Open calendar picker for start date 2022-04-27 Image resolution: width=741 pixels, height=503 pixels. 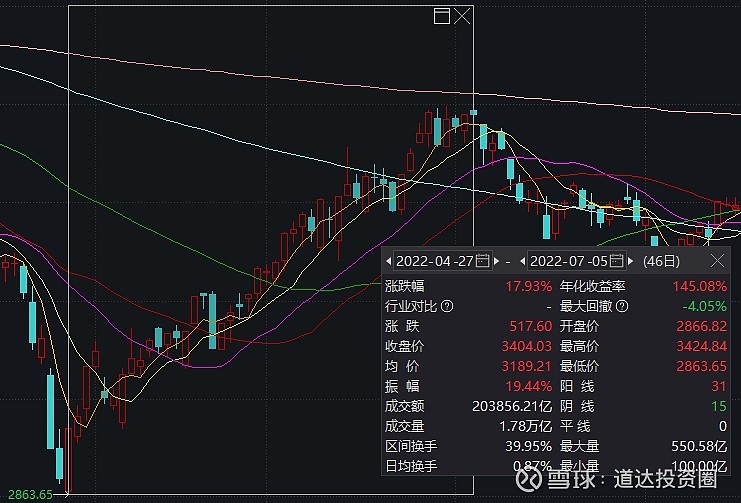click(483, 260)
